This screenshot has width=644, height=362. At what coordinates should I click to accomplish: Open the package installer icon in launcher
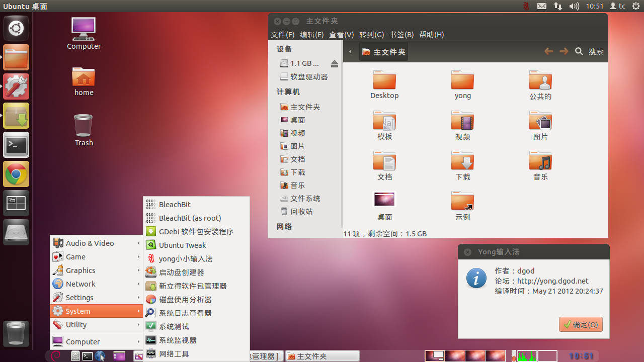pyautogui.click(x=16, y=116)
